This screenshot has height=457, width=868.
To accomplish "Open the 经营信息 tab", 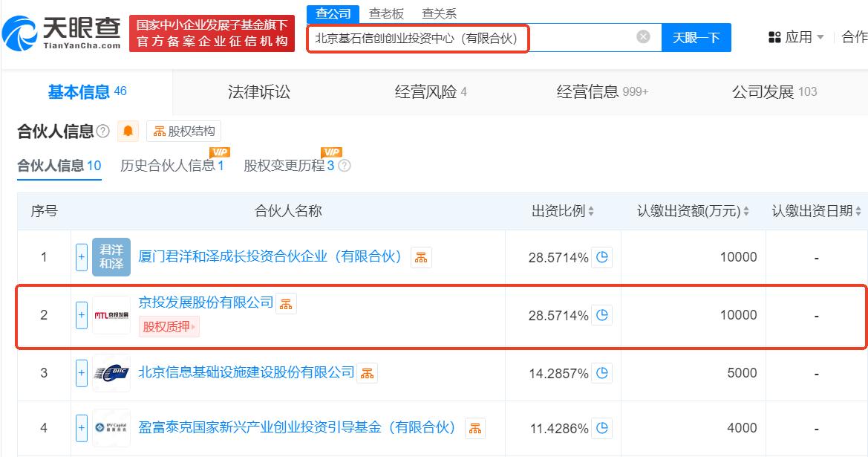I will (x=602, y=92).
